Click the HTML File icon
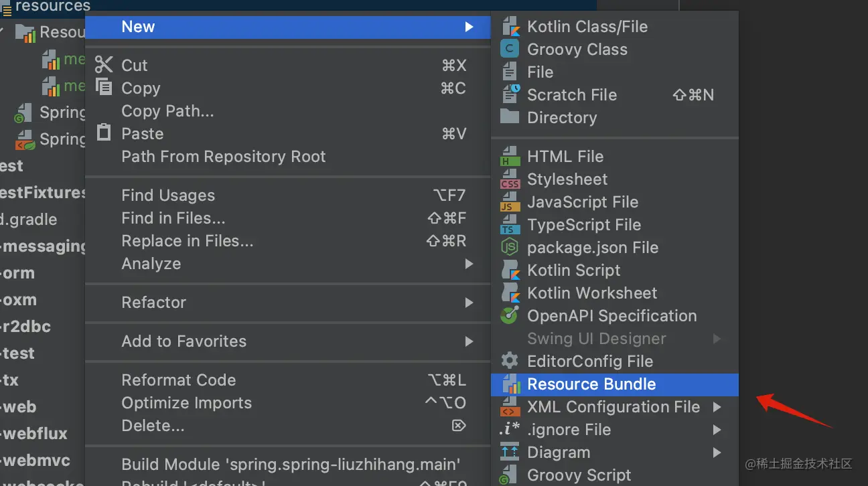 coord(510,157)
